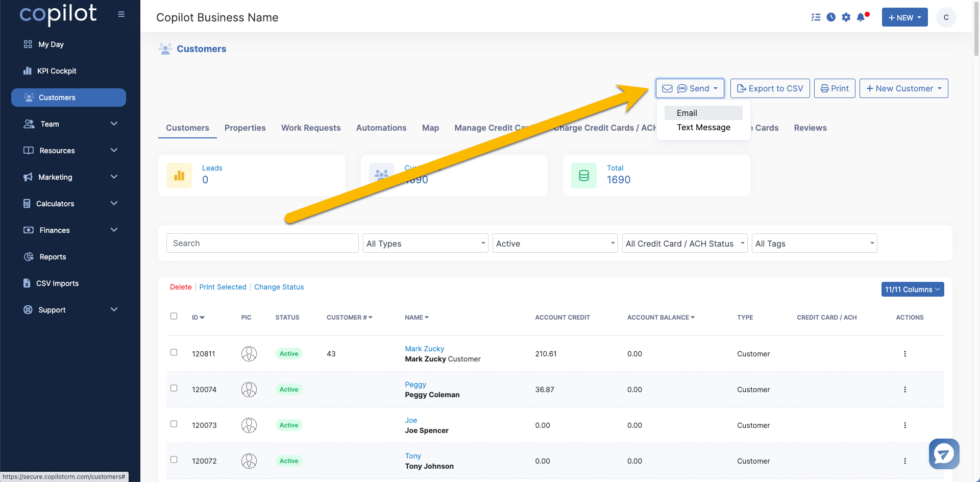The height and width of the screenshot is (482, 980).
Task: Open the settings gear icon
Action: point(846,17)
